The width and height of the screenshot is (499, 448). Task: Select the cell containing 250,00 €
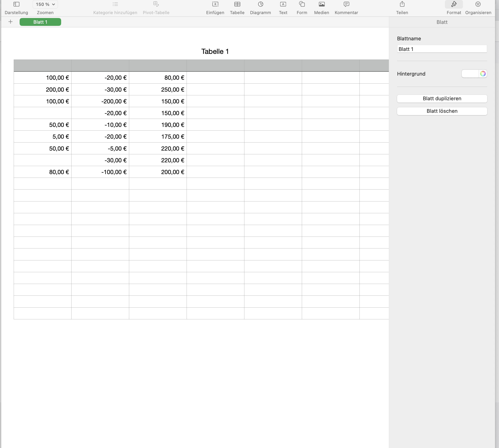(x=158, y=90)
